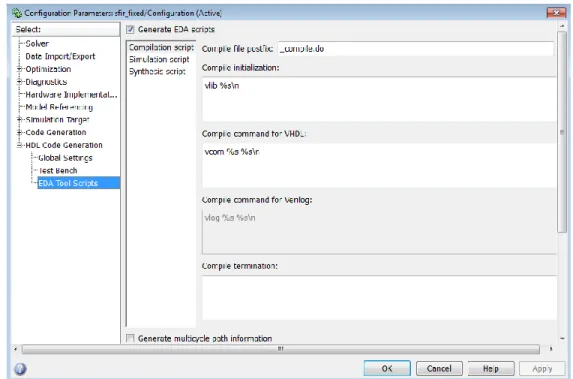Click the horizontal scrollbar right arrow
The height and width of the screenshot is (379, 573).
click(551, 349)
